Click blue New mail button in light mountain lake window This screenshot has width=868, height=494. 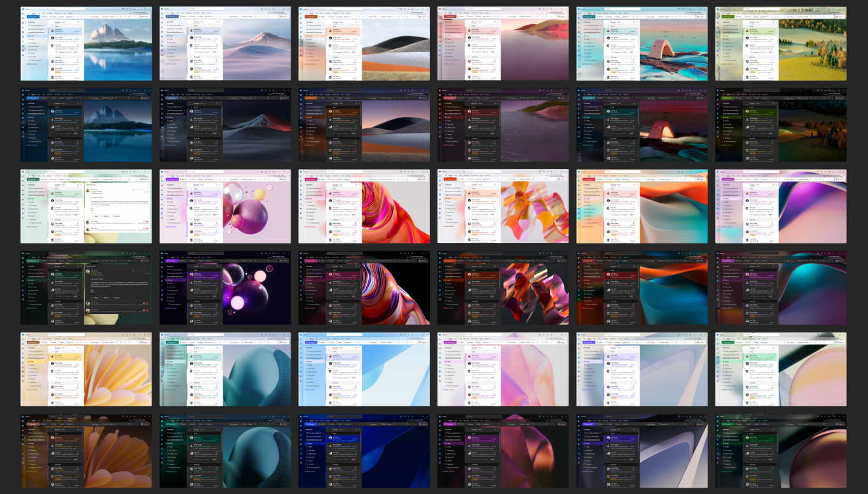[x=32, y=17]
